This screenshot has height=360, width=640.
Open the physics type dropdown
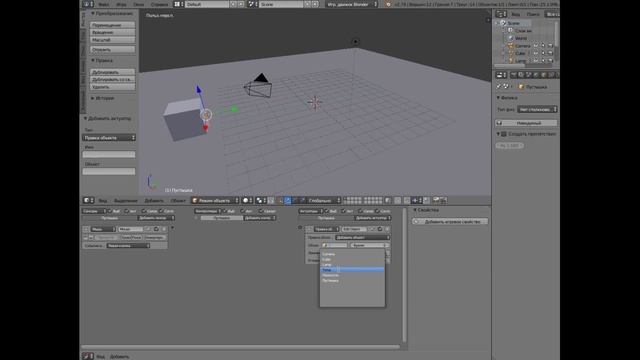click(x=537, y=109)
